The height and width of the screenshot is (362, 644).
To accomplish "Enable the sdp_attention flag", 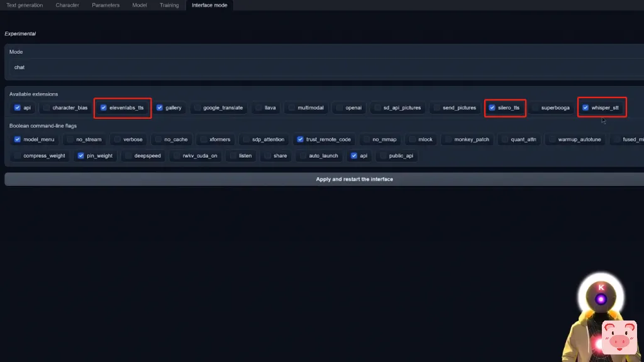I will [246, 140].
